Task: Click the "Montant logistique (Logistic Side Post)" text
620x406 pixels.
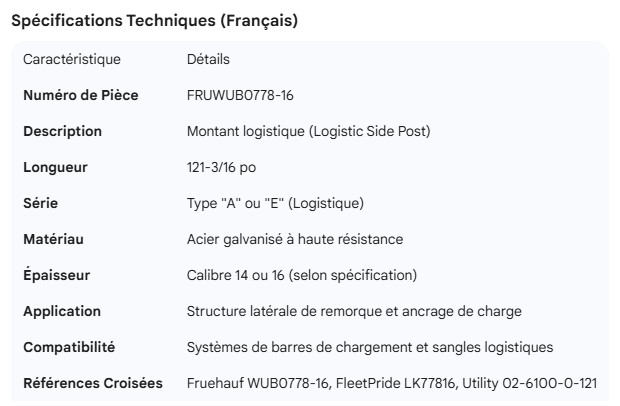Action: pyautogui.click(x=309, y=131)
